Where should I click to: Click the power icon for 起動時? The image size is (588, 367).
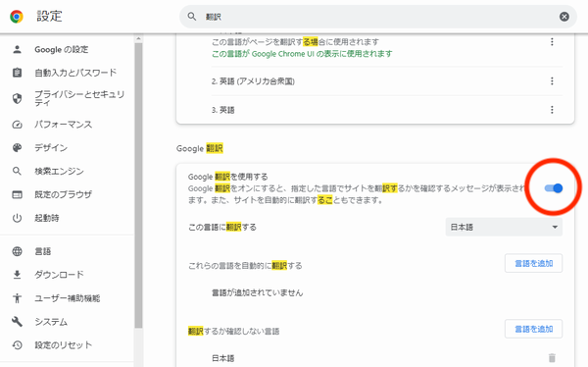pos(17,218)
